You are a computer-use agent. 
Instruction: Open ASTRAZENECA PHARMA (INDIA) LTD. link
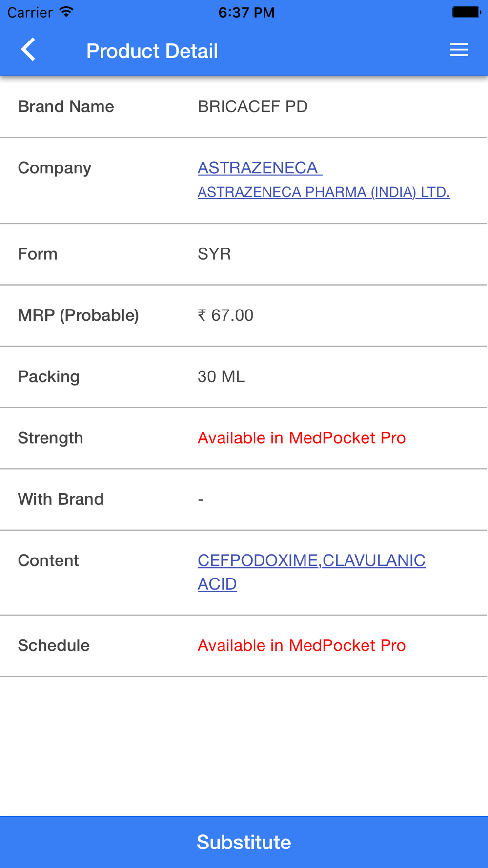click(x=324, y=192)
